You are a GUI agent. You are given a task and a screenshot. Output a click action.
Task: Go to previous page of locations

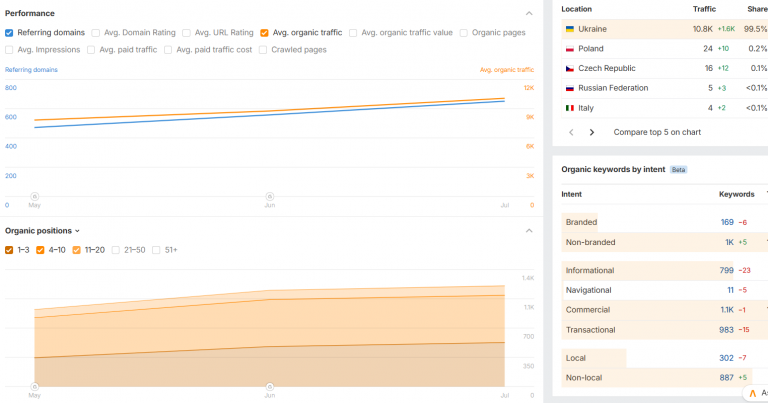click(x=571, y=132)
